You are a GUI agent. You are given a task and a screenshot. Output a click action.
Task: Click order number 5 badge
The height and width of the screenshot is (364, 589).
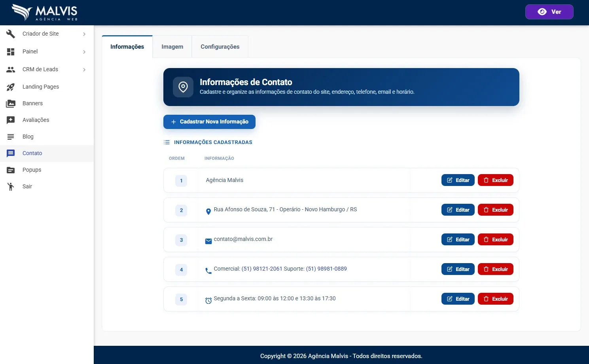coord(181,300)
